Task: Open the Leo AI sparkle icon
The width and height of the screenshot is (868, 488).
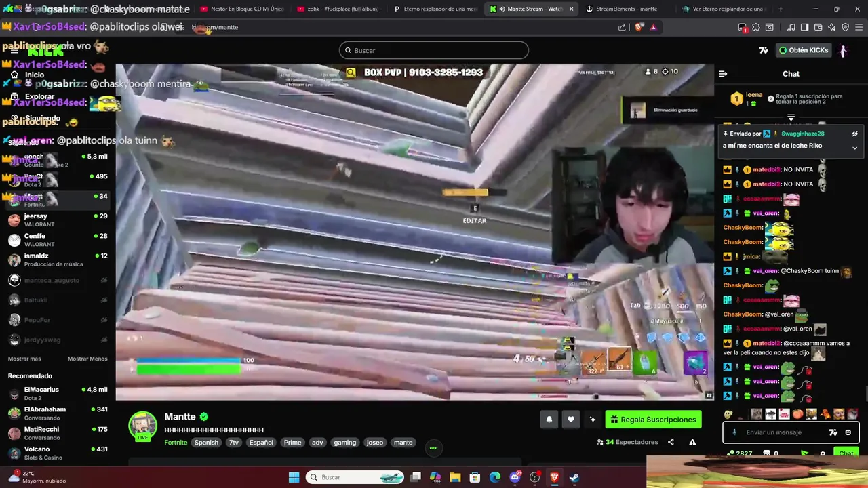Action: [832, 27]
